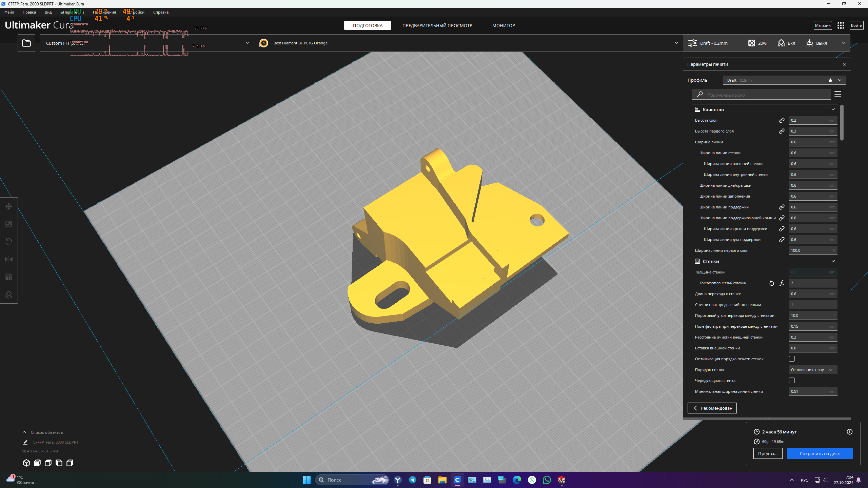Viewport: 868px width, 488px height.
Task: Click the Windows taskbar search box
Action: tap(353, 480)
